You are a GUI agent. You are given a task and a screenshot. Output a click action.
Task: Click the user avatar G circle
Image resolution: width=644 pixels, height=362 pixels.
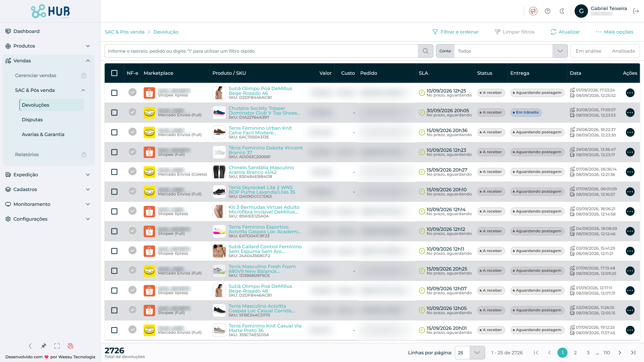(x=581, y=11)
